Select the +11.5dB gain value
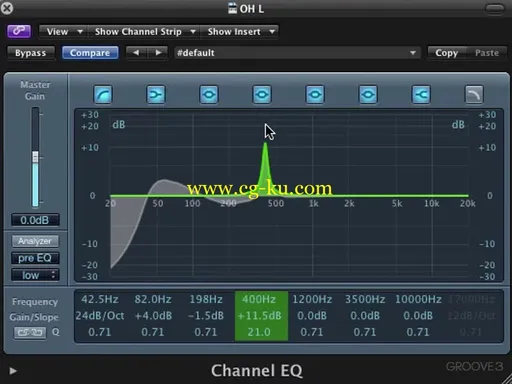 click(x=259, y=315)
